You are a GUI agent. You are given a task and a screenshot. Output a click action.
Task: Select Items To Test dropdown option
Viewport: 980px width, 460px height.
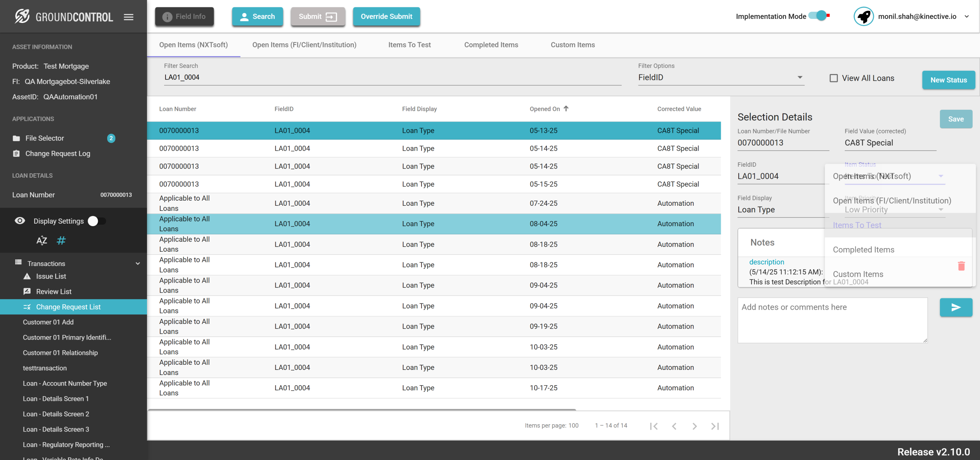click(x=857, y=225)
